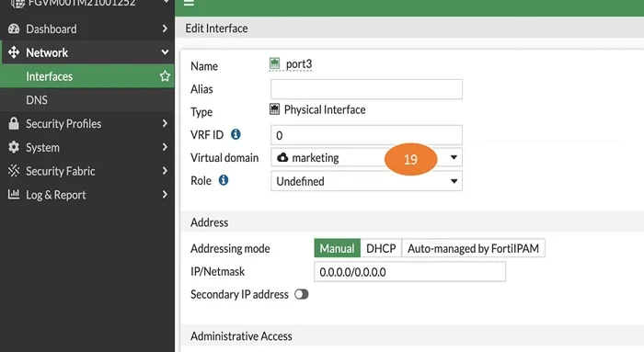Click the hamburger menu icon in green header

(x=189, y=4)
